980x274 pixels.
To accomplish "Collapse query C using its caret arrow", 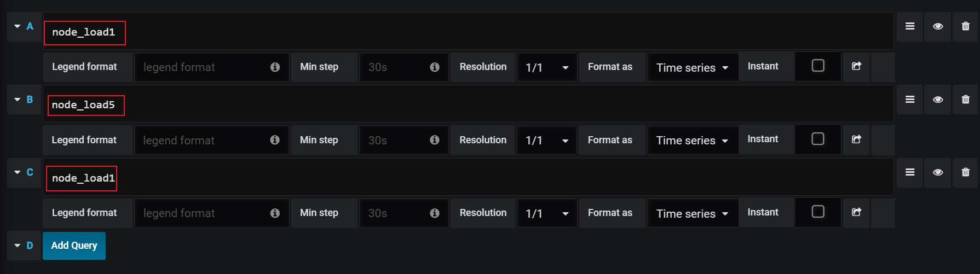I will point(18,172).
